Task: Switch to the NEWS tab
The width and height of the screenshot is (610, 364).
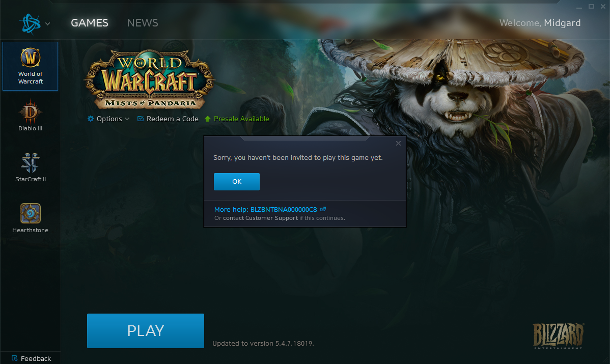Action: [143, 23]
